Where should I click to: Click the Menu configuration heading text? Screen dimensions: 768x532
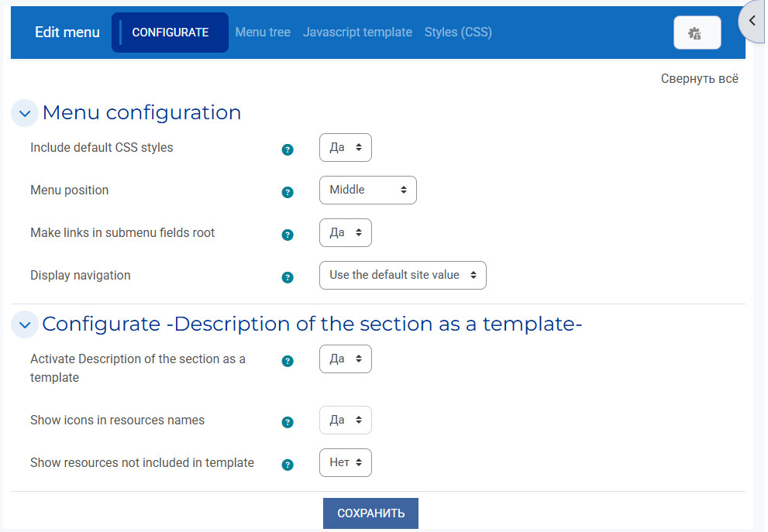click(142, 112)
